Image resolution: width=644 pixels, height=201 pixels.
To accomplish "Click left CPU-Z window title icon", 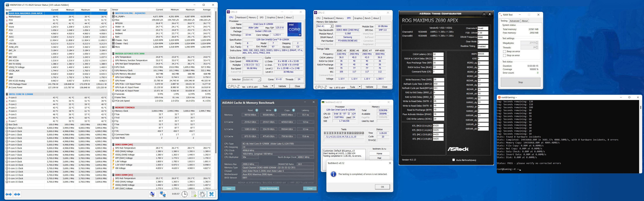I will (228, 12).
